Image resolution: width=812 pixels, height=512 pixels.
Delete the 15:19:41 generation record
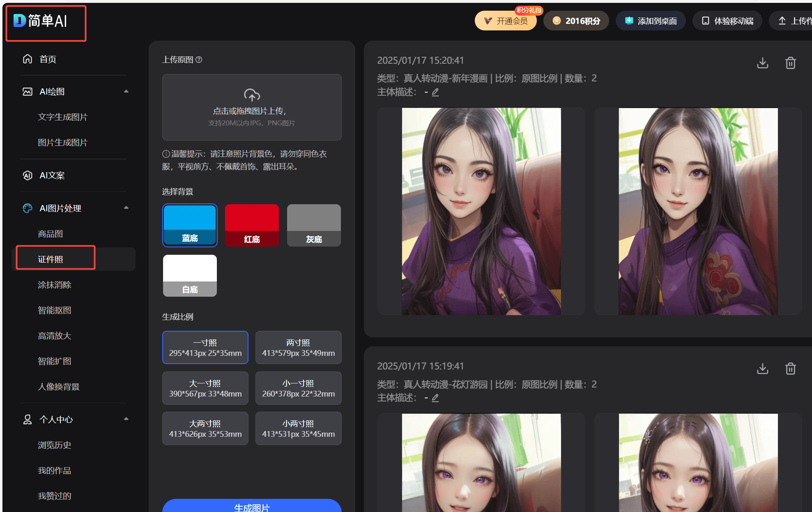(790, 369)
